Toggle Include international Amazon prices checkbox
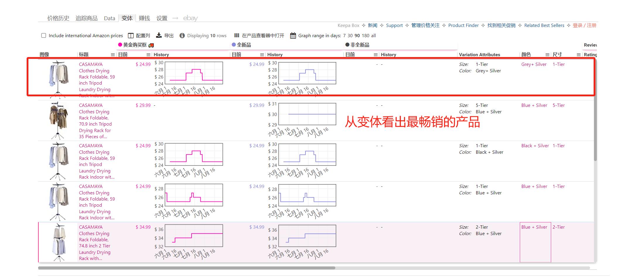The image size is (644, 279). 44,35
